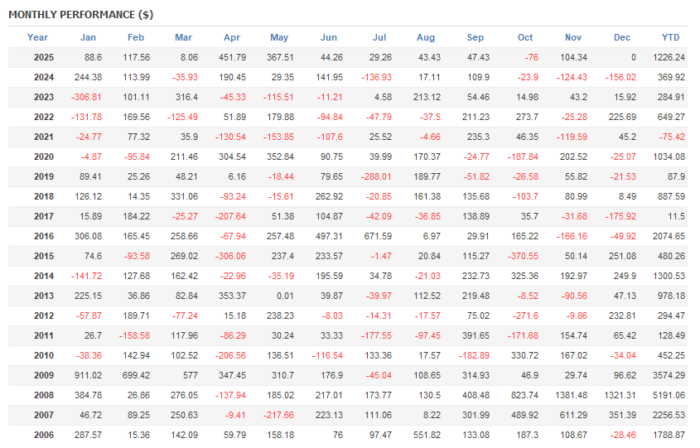Select the negative July 2019 value -288.01
Screen dimensions: 700x448
click(x=378, y=178)
